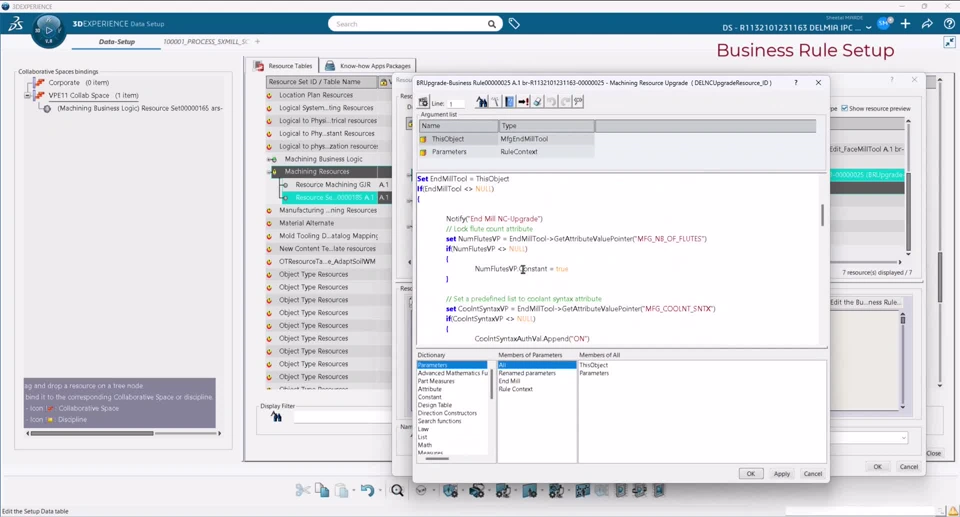960x517 pixels.
Task: Toggle the Show resource preview checkbox
Action: 844,108
